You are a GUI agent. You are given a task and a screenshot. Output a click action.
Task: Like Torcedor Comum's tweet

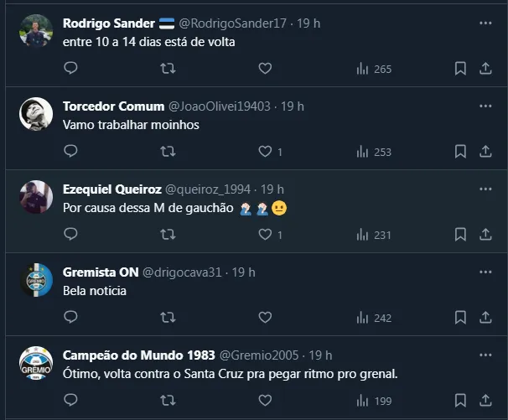tap(265, 152)
